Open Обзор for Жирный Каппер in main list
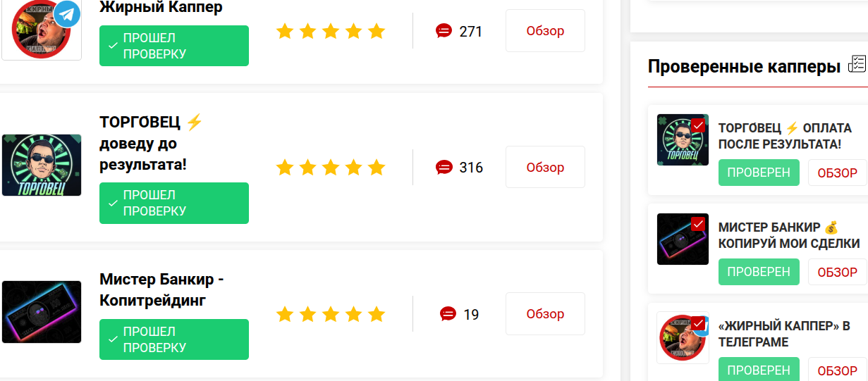The height and width of the screenshot is (381, 868). 545,31
